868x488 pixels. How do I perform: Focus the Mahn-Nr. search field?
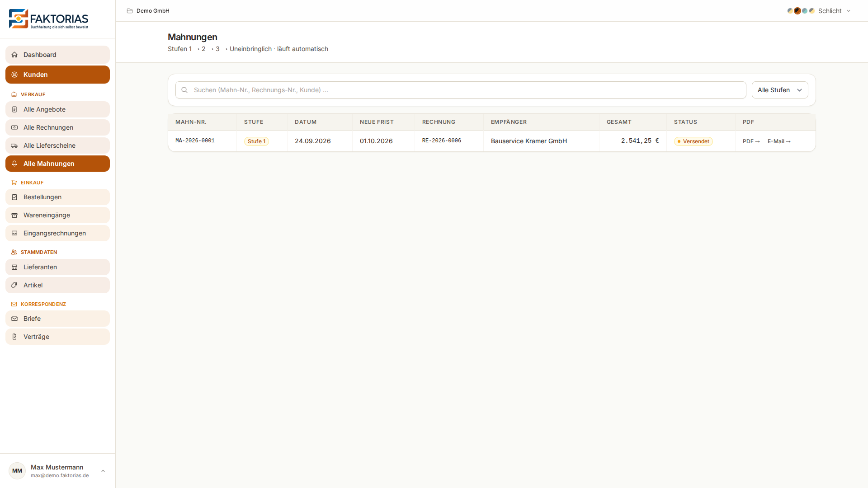point(461,90)
